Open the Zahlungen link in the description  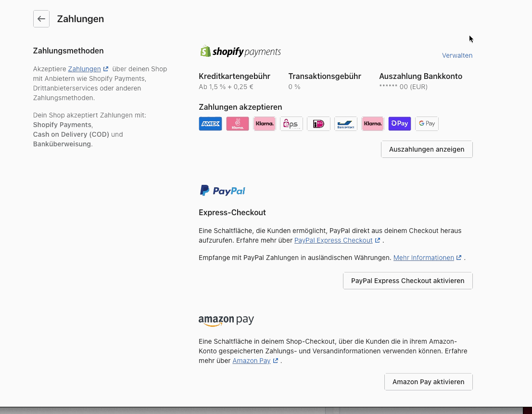click(84, 69)
